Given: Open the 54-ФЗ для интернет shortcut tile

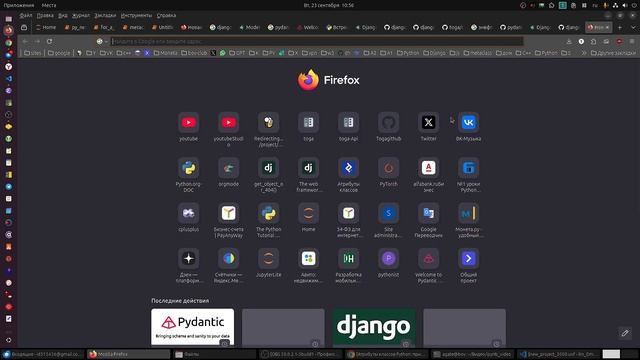Looking at the screenshot, I should click(x=349, y=213).
